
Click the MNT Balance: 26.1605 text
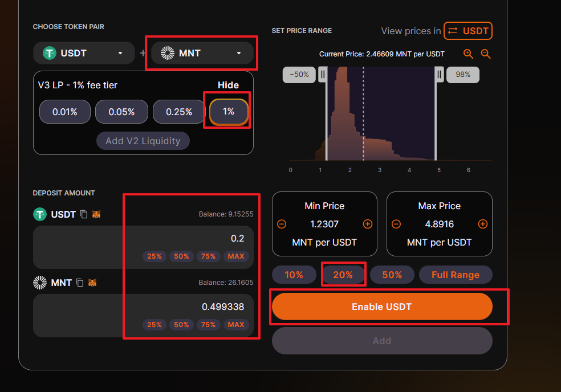[226, 282]
